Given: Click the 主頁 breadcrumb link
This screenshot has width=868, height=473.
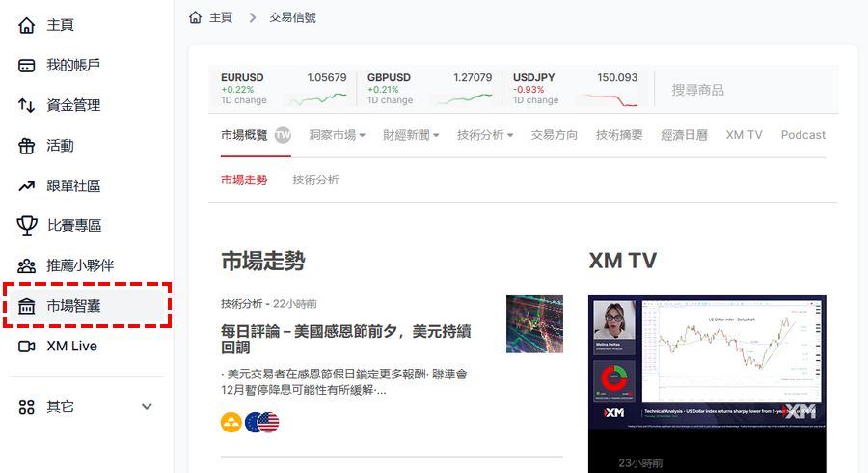Looking at the screenshot, I should click(221, 17).
